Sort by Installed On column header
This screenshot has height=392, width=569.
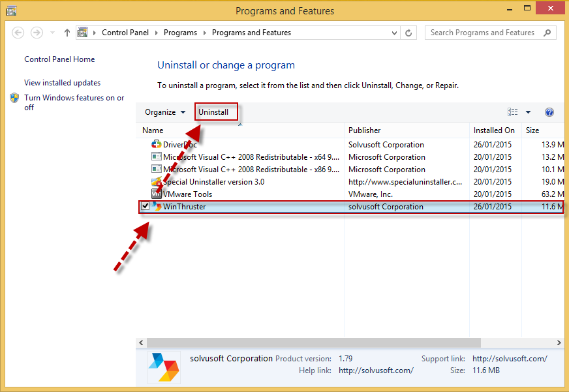point(495,130)
